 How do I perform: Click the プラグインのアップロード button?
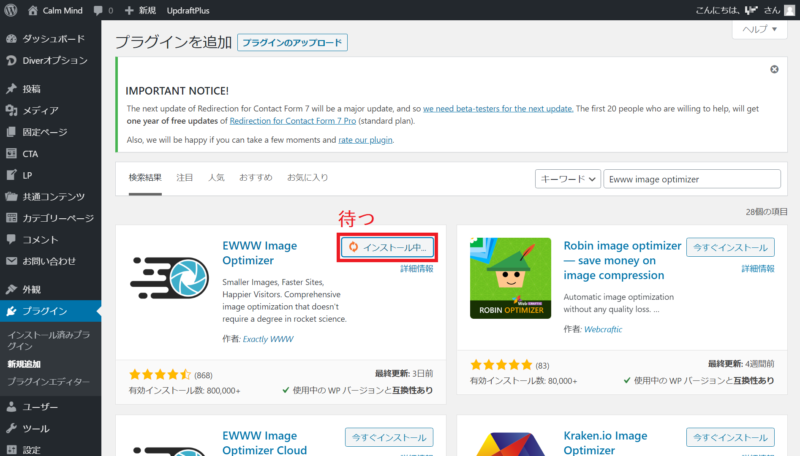tap(292, 42)
